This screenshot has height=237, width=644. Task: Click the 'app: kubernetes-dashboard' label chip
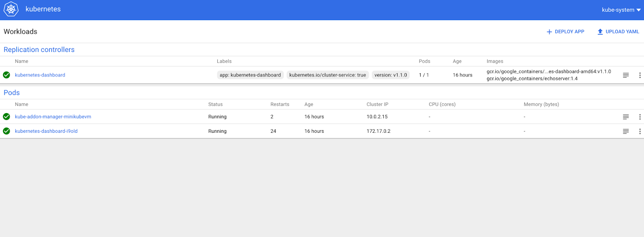click(250, 75)
